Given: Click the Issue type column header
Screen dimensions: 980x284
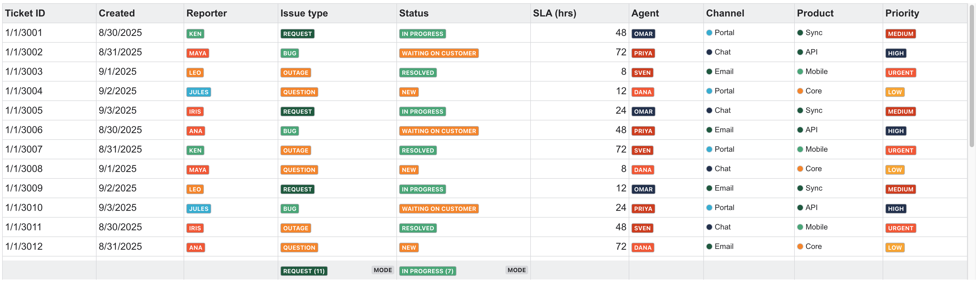Looking at the screenshot, I should click(337, 13).
